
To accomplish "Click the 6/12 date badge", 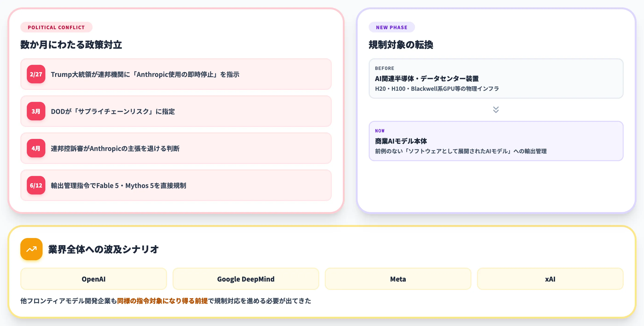I will (x=36, y=185).
